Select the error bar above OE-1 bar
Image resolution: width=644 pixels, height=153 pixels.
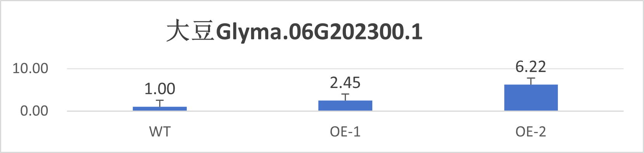[345, 97]
